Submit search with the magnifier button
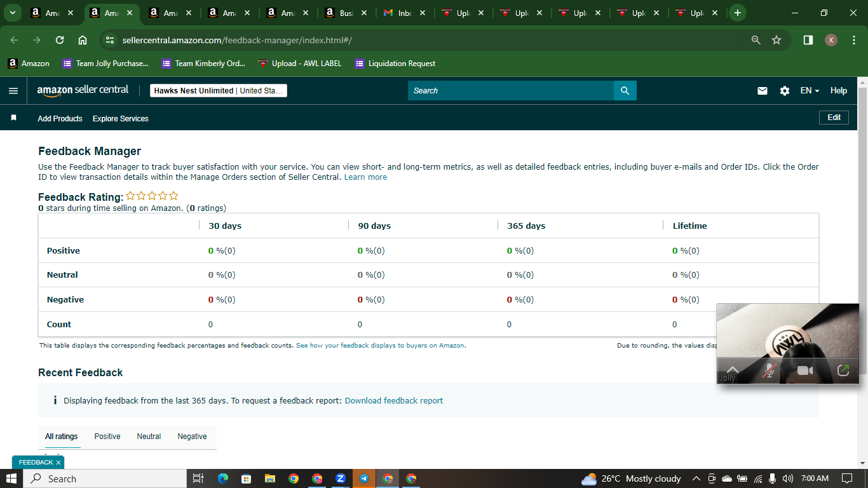Screen dimensions: 868x488 pos(625,91)
